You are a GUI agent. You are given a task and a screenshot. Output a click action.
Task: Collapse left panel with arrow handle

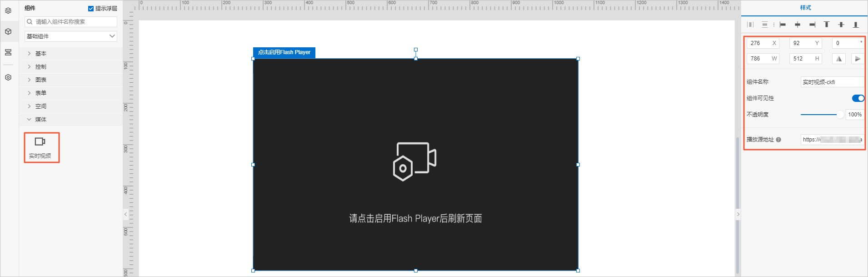pos(126,214)
